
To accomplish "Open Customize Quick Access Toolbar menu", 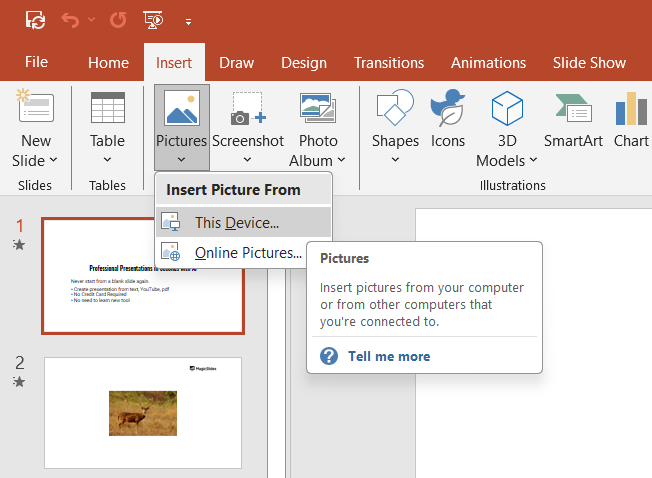I will (188, 22).
